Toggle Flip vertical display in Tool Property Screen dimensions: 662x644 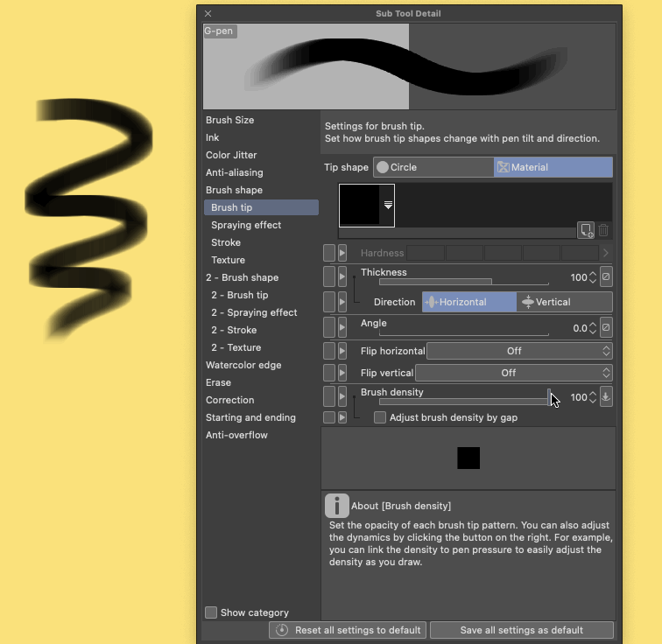pos(329,373)
